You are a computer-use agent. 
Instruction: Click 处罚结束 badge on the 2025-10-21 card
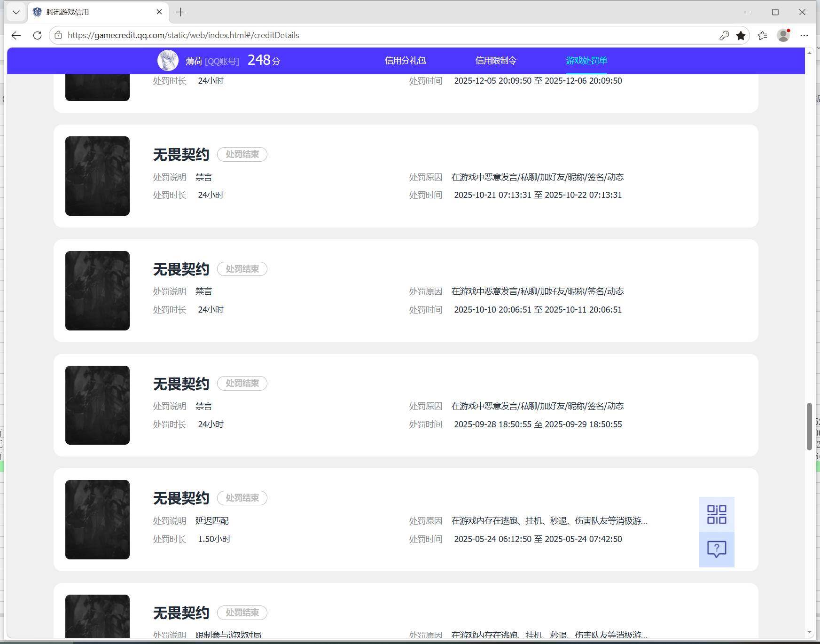click(242, 154)
